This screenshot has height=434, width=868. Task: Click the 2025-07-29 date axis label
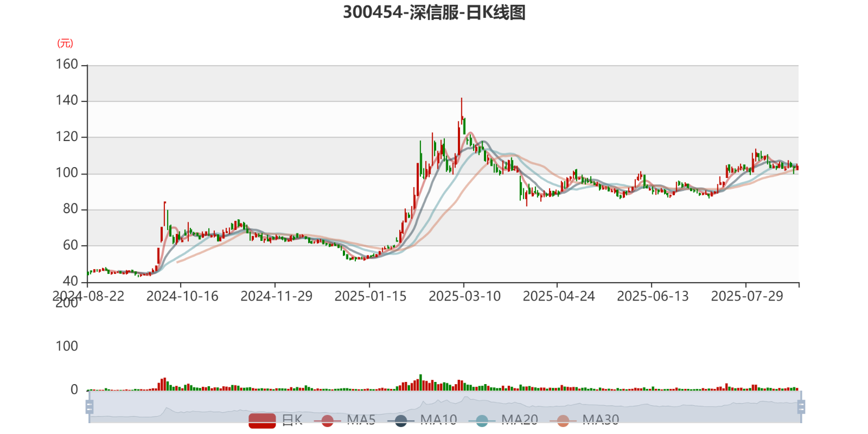pyautogui.click(x=747, y=296)
